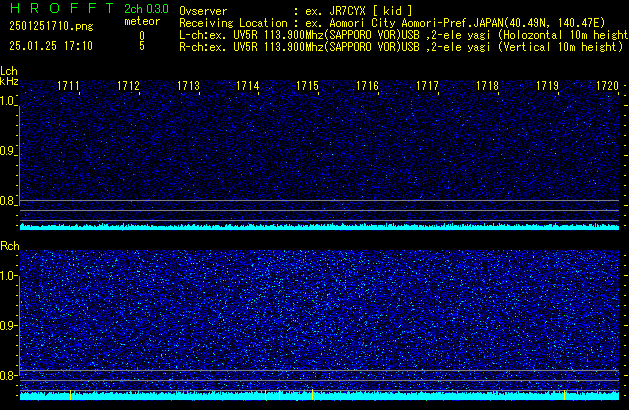Click the file name '2501251710.png'

tap(51, 26)
